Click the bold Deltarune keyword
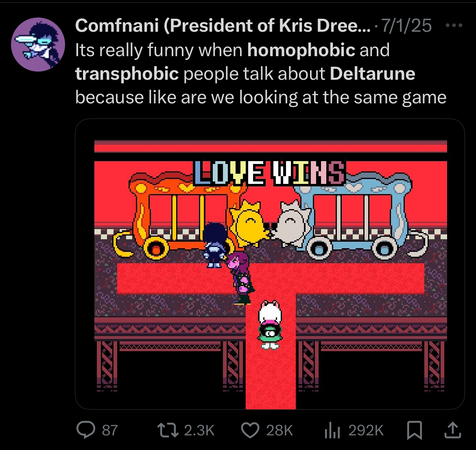Screen dimensions: 476x450 (x=373, y=74)
